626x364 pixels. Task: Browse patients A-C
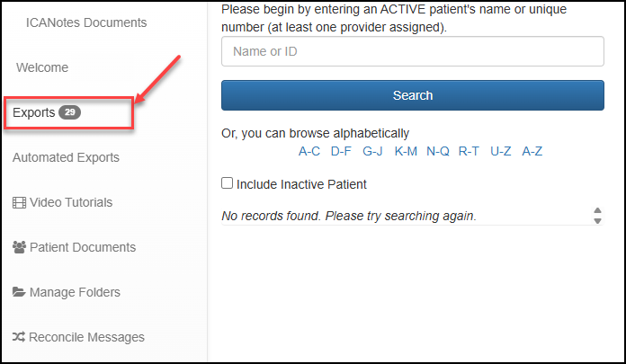pyautogui.click(x=309, y=151)
